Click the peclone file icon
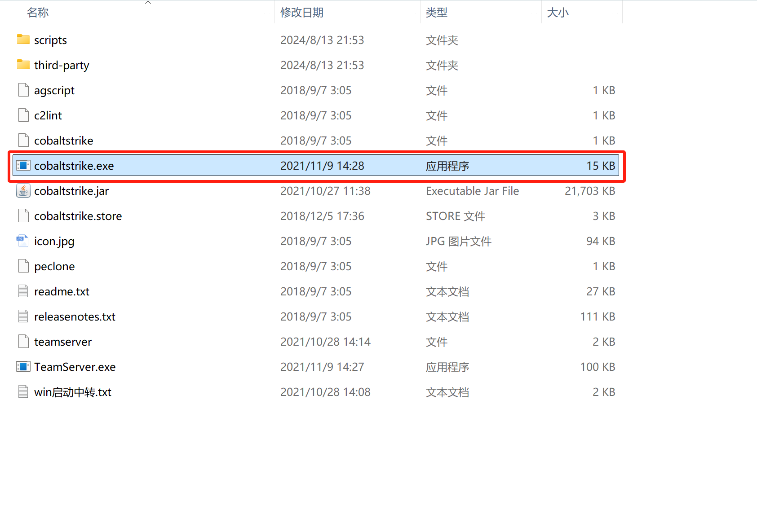Screen dimensions: 757x532 (x=23, y=266)
